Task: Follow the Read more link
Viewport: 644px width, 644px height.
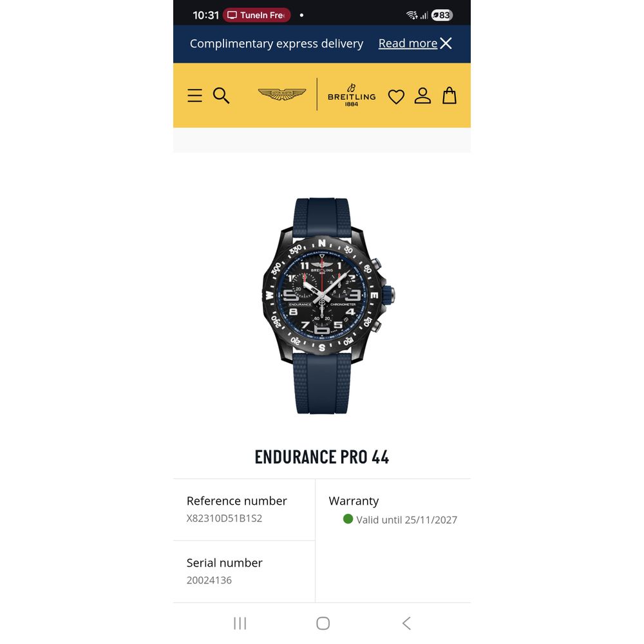Action: tap(408, 43)
